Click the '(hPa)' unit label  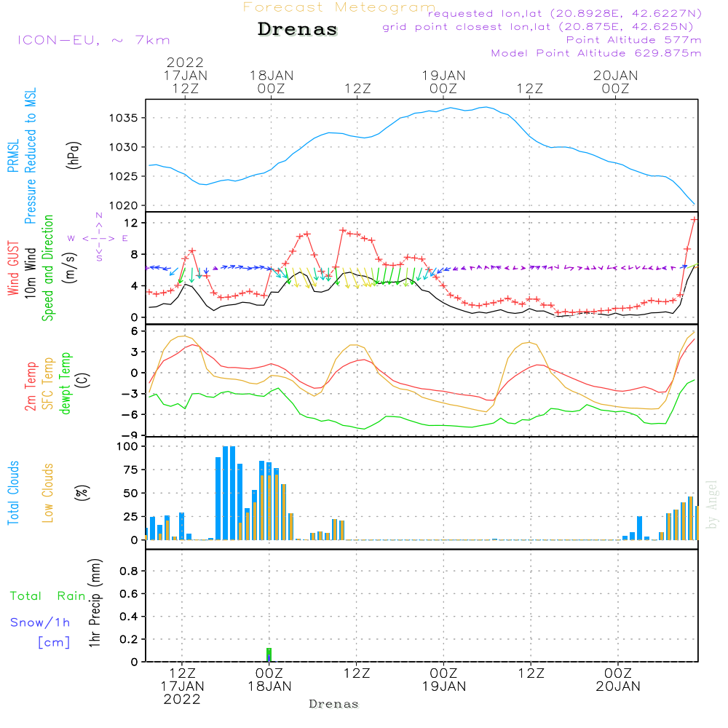[x=74, y=155]
